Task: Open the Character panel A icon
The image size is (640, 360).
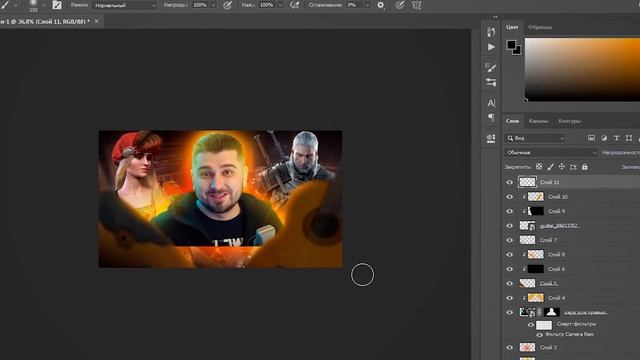Action: [x=491, y=103]
